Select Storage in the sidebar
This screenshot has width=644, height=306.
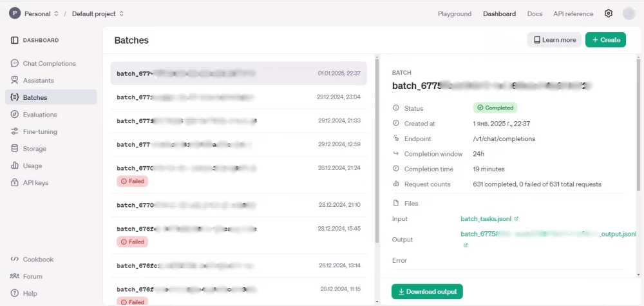pos(51,149)
